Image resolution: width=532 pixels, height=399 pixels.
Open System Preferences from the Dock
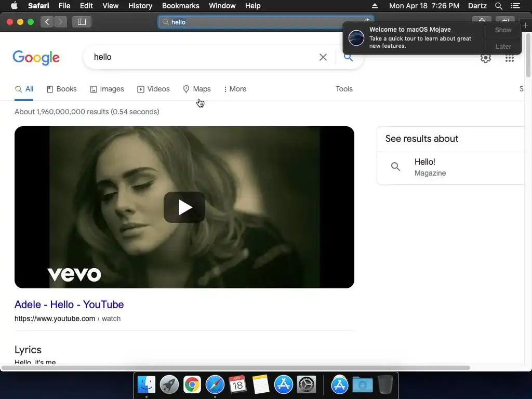pyautogui.click(x=307, y=385)
